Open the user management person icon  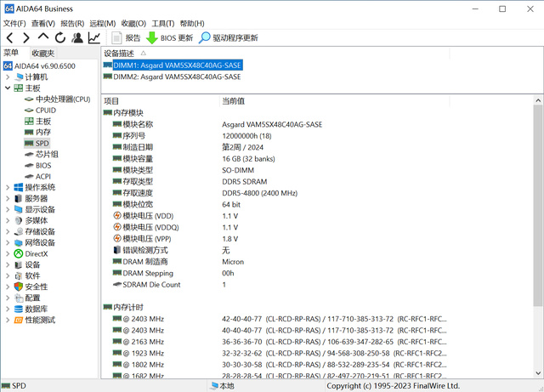click(77, 37)
